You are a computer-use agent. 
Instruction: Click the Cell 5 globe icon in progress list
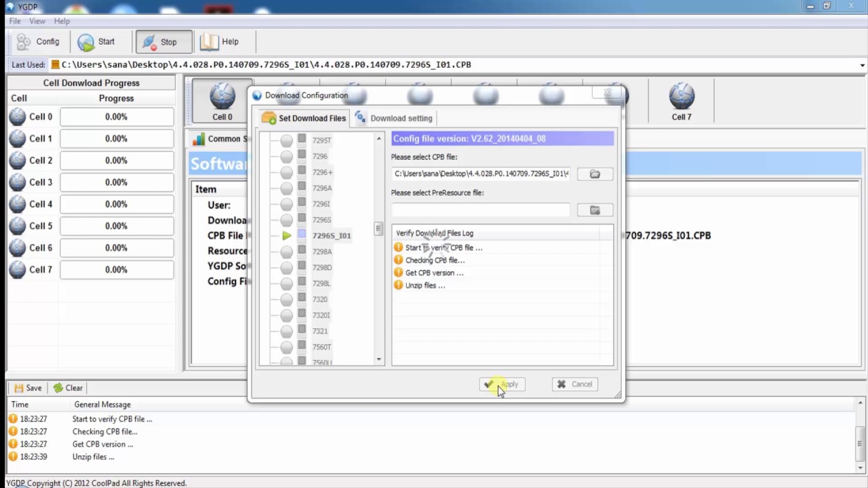point(18,226)
